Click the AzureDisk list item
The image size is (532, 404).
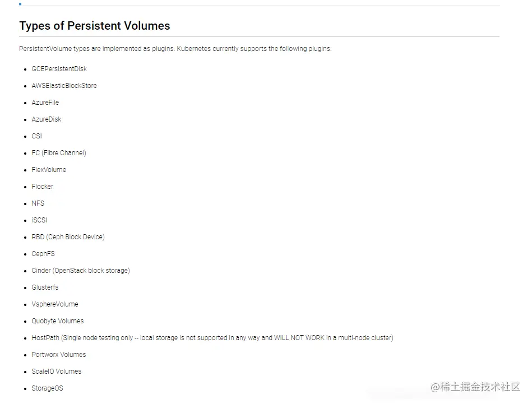tap(47, 119)
